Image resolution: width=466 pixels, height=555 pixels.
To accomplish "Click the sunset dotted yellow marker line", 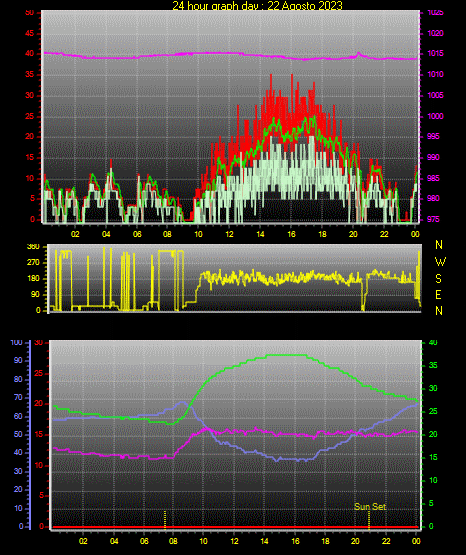I will point(369,520).
